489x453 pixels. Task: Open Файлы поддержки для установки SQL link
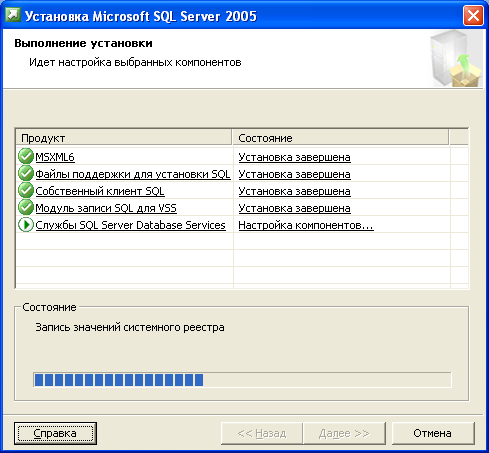point(133,174)
